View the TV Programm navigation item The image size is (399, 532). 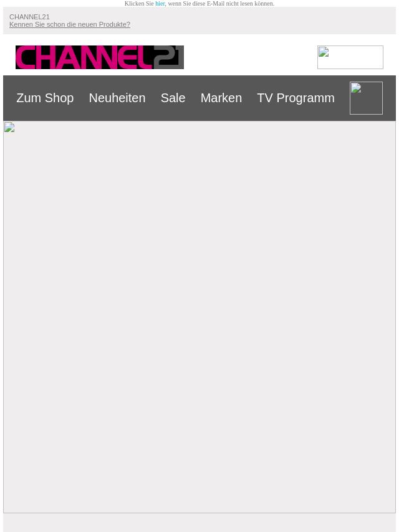coord(296,98)
